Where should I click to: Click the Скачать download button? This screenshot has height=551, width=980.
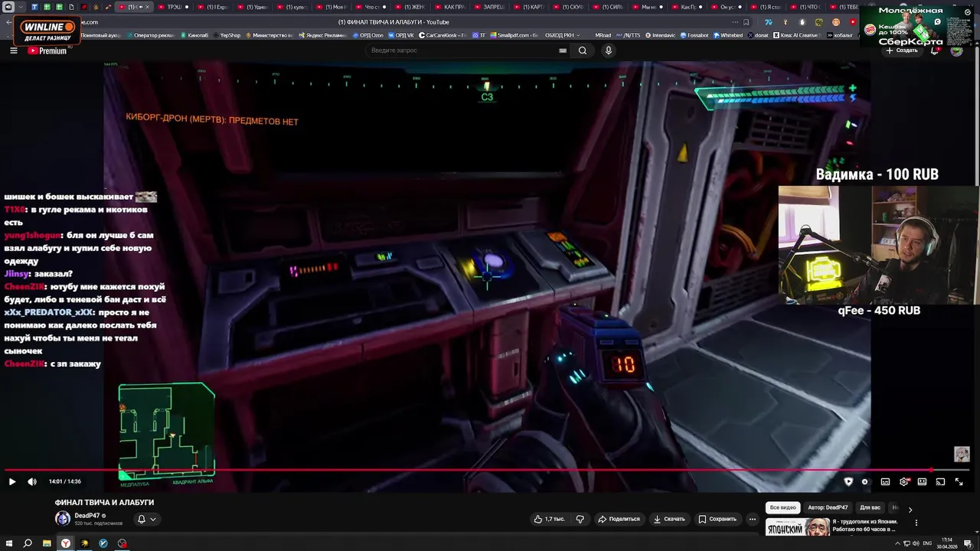tap(669, 519)
